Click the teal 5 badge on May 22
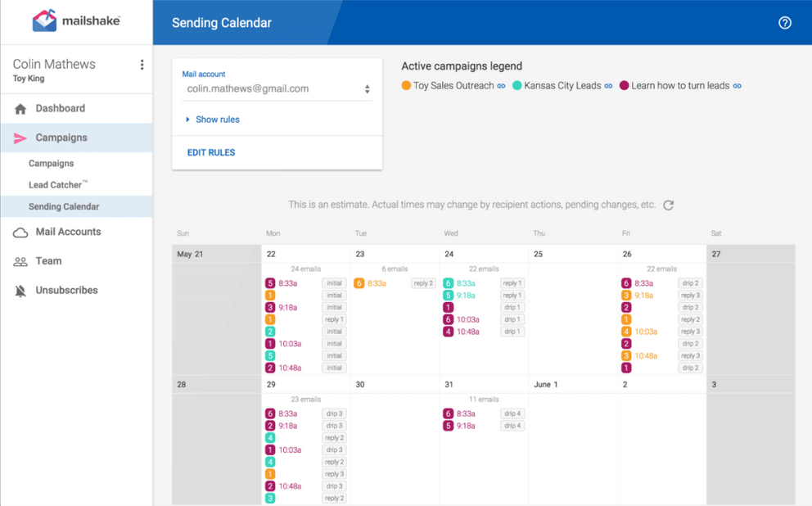The image size is (812, 506). point(270,356)
